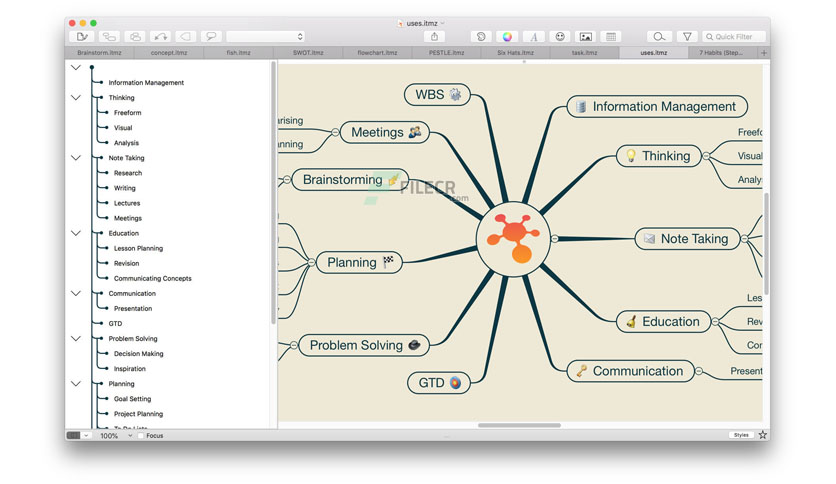Click the new topic pencil toolbar icon
This screenshot has height=484, width=836.
82,36
